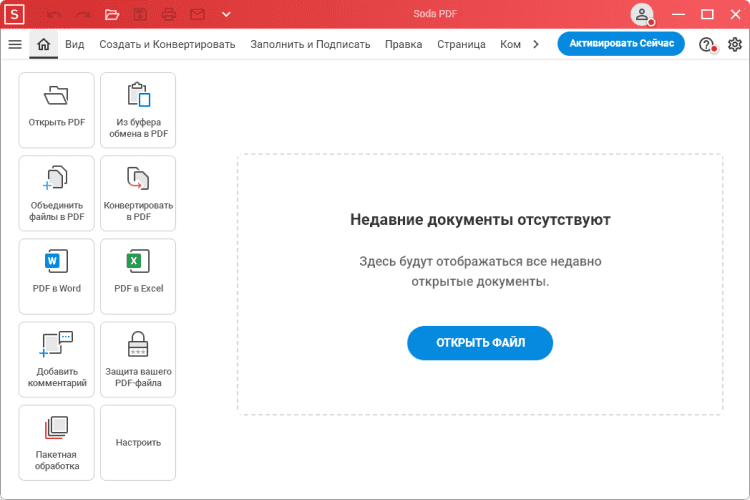Expand the quick access toolbar dropdown arrow
The width and height of the screenshot is (750, 500).
[x=226, y=14]
